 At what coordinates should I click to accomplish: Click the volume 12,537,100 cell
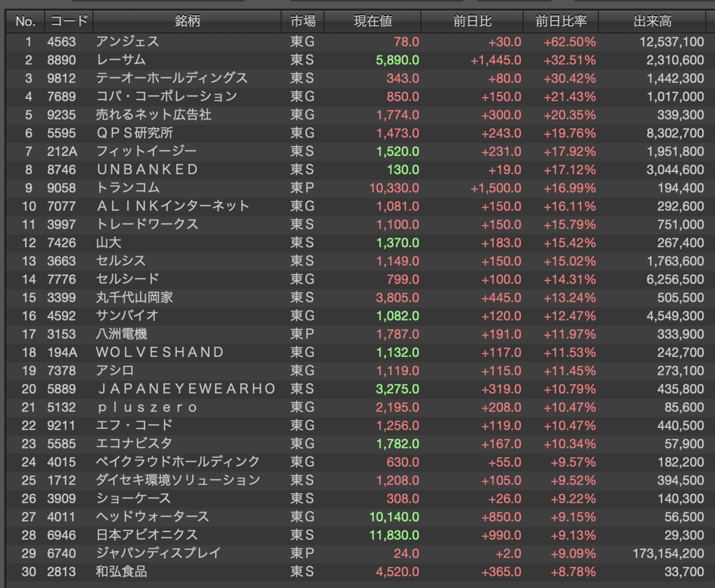[672, 42]
